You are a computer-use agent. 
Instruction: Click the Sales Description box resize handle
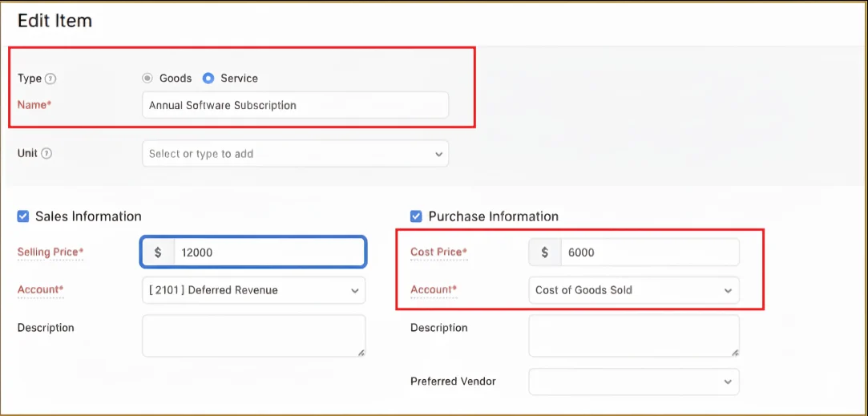click(x=361, y=352)
